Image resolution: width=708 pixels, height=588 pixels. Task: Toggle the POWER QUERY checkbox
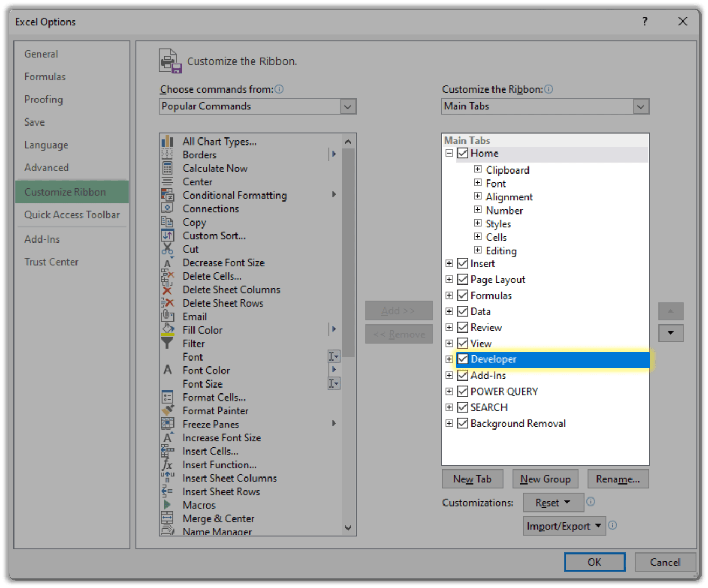coord(463,391)
